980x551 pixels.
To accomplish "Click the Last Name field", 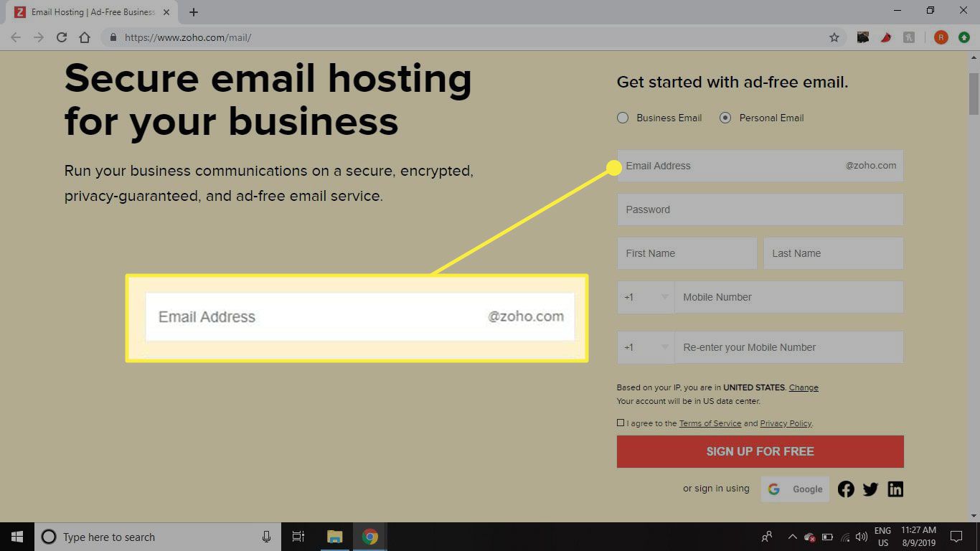I will tap(834, 253).
